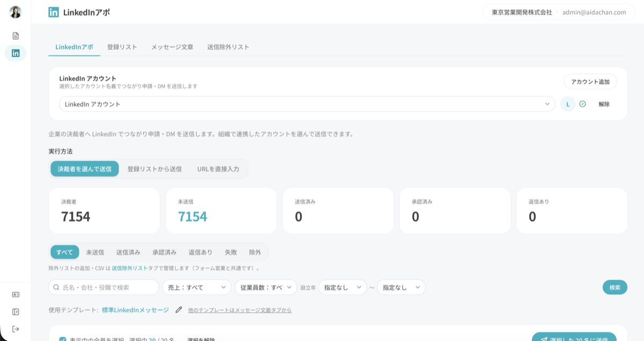
Task: Filter by すべて status
Action: coord(64,252)
